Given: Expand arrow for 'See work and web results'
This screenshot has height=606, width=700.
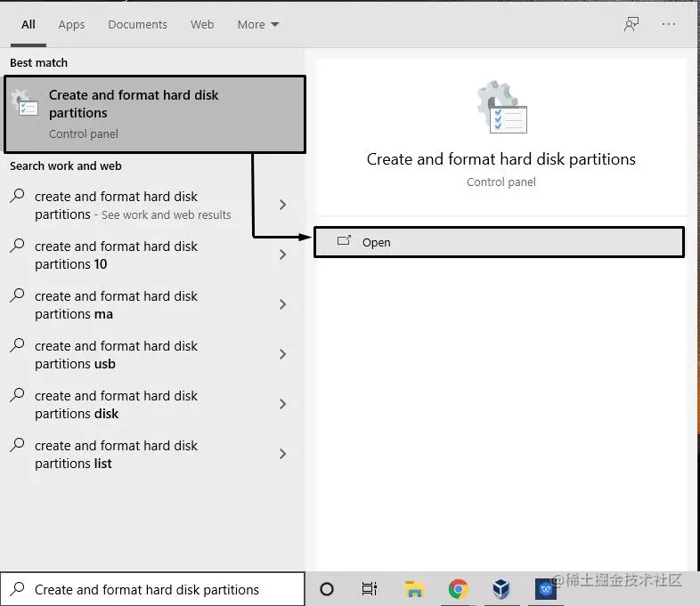Looking at the screenshot, I should [x=282, y=205].
